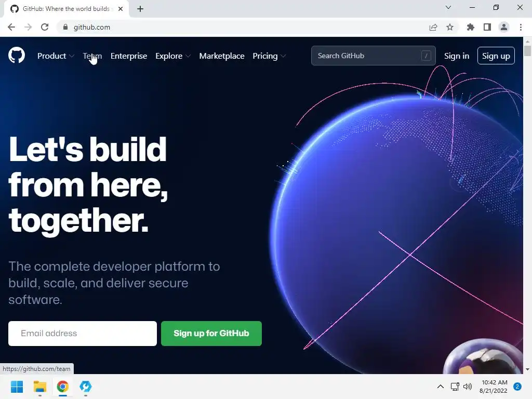Open Chrome profile avatar icon
532x399 pixels.
[x=504, y=27]
